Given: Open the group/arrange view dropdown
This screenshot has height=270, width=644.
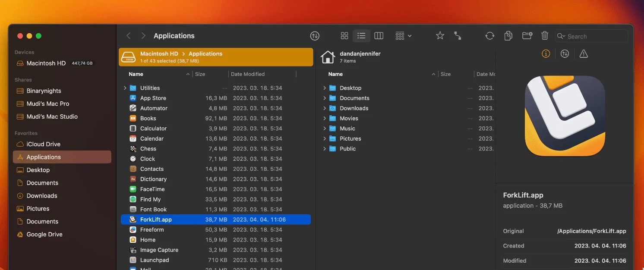Looking at the screenshot, I should (x=403, y=36).
